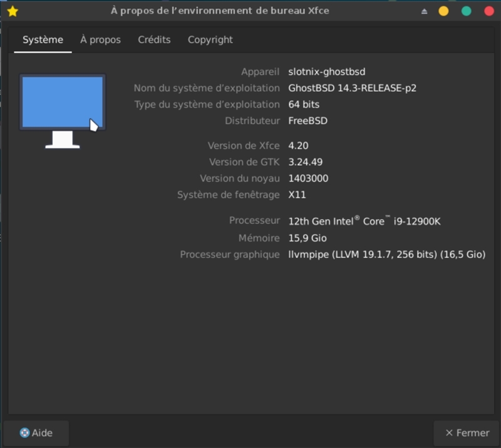The image size is (501, 448).
Task: Click the llvmpipe graphics processor value
Action: 386,255
